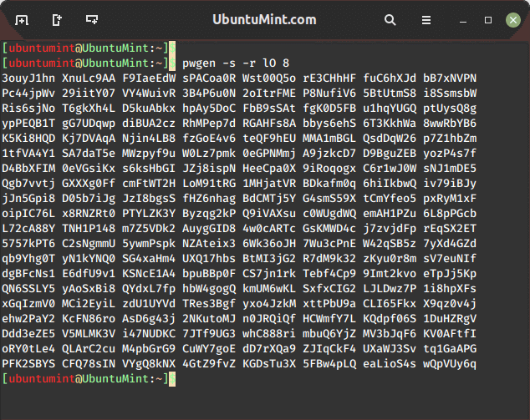530x420 pixels.
Task: Select password Byzqg2kP
Action: pos(209,214)
